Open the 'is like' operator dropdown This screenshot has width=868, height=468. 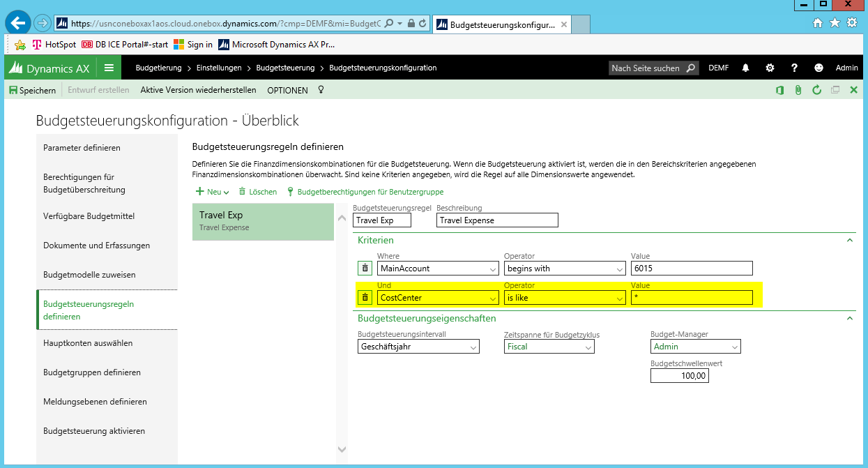(x=620, y=298)
